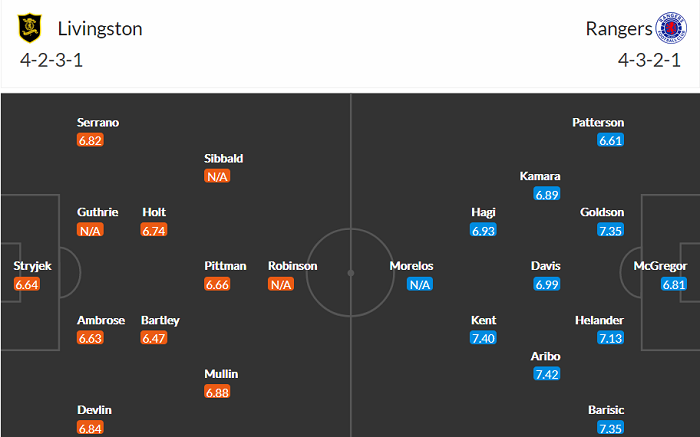This screenshot has height=437, width=700.
Task: Click the Livingston club crest icon
Action: click(x=32, y=28)
